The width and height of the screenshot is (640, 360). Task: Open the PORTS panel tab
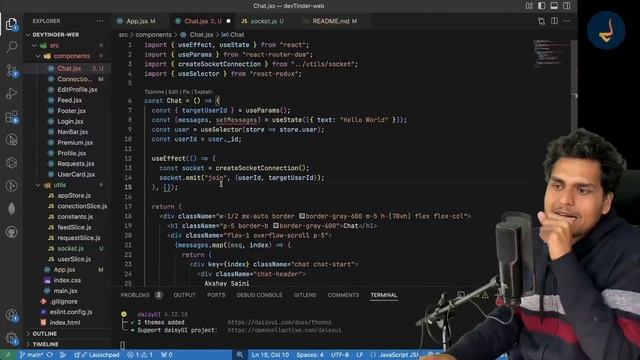click(x=216, y=295)
